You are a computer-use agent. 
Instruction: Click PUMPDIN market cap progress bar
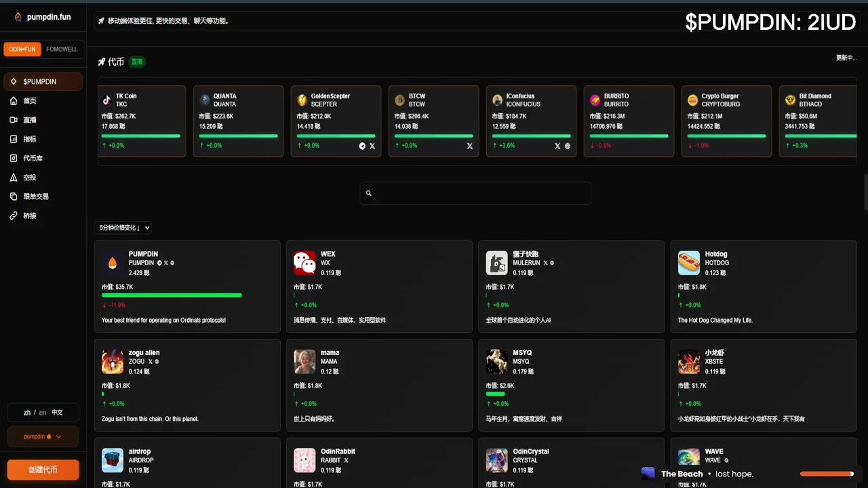(172, 295)
